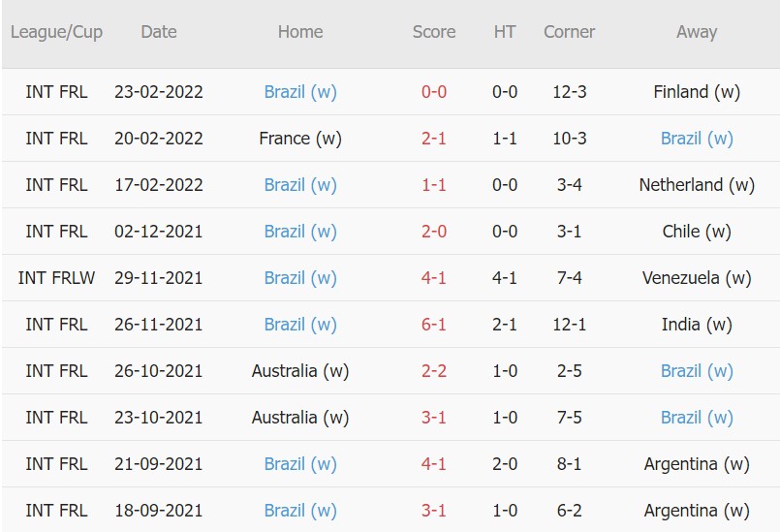Click Brazil (w) in the 02-12-2021 row
The height and width of the screenshot is (532, 780).
pos(300,232)
